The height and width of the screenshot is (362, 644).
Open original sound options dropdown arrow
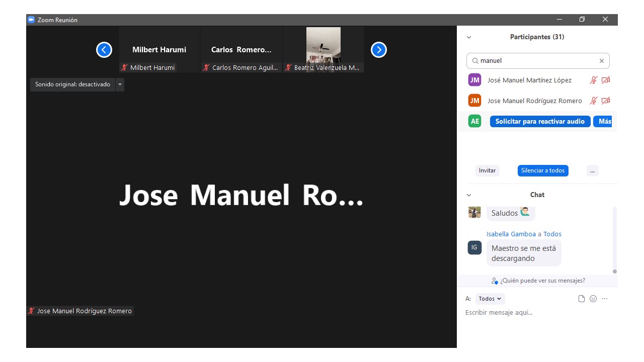point(120,84)
